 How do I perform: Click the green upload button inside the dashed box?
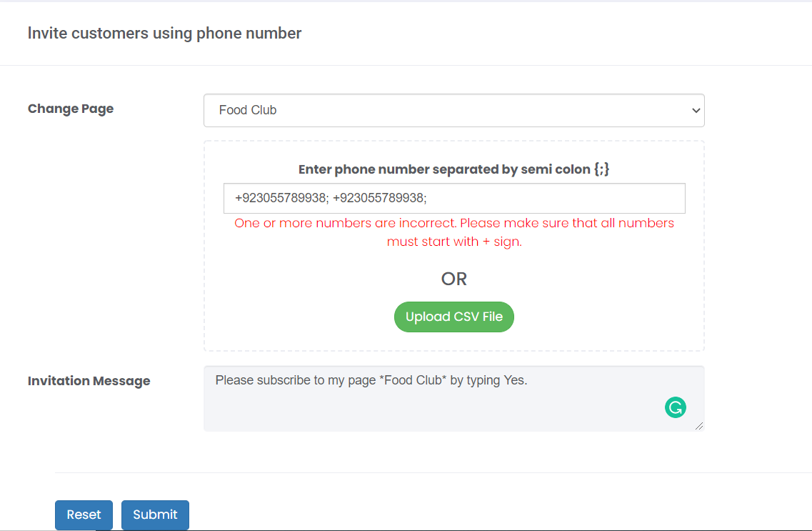pyautogui.click(x=453, y=317)
